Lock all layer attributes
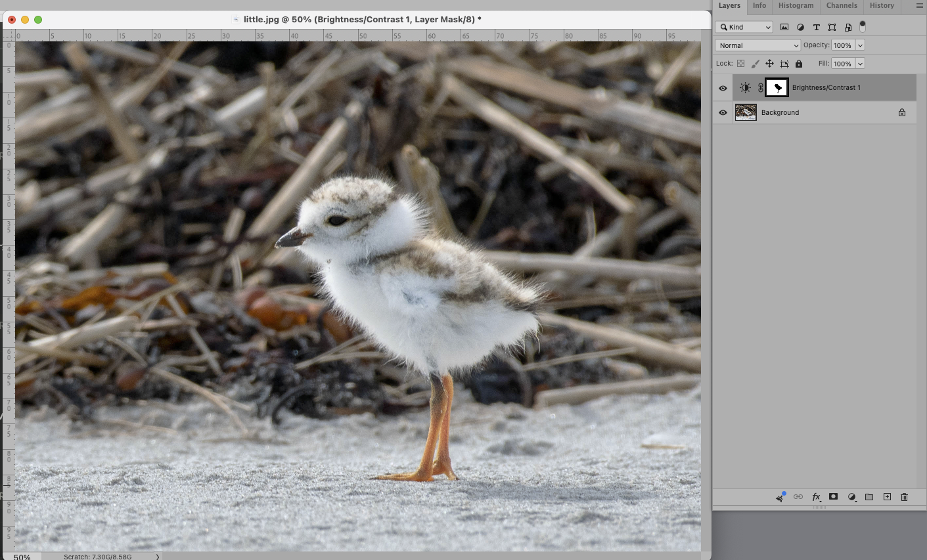This screenshot has height=560, width=927. click(x=799, y=64)
